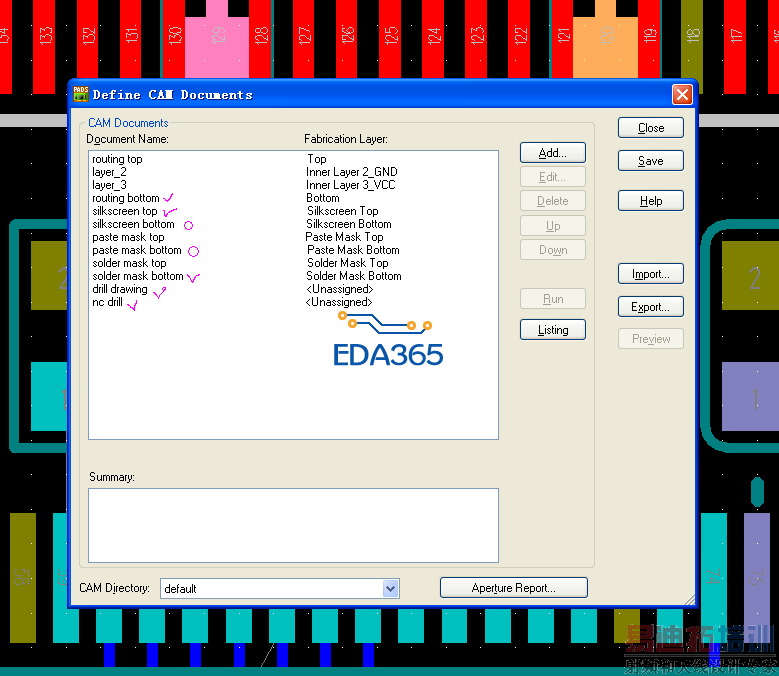This screenshot has height=676, width=779.
Task: Click inside the Summary text box
Action: 293,526
